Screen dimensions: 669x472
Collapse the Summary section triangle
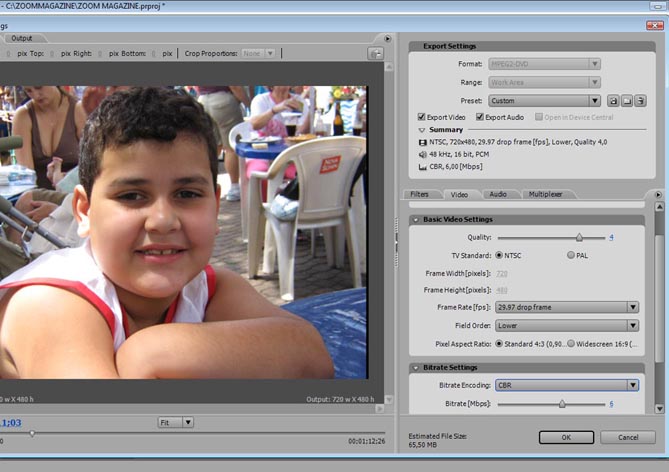[421, 130]
